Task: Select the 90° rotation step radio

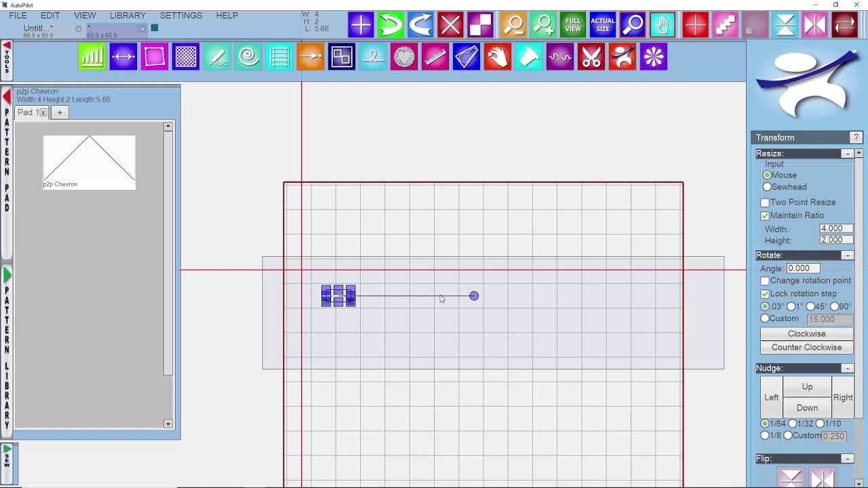Action: point(835,306)
